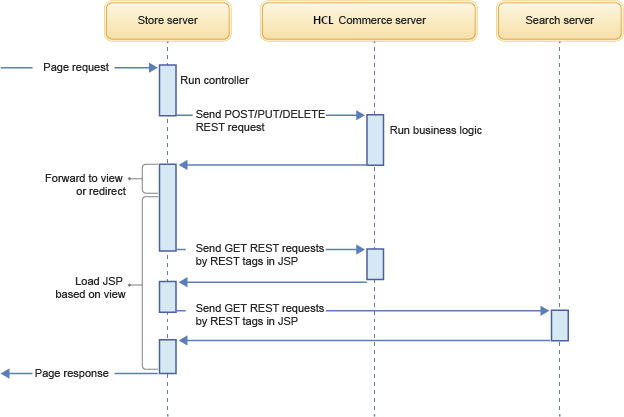Click the 'Page request' label
The width and height of the screenshot is (624, 417).
tap(76, 67)
